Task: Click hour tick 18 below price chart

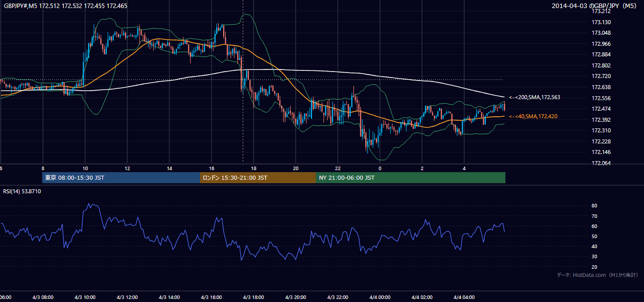Action: [253, 168]
